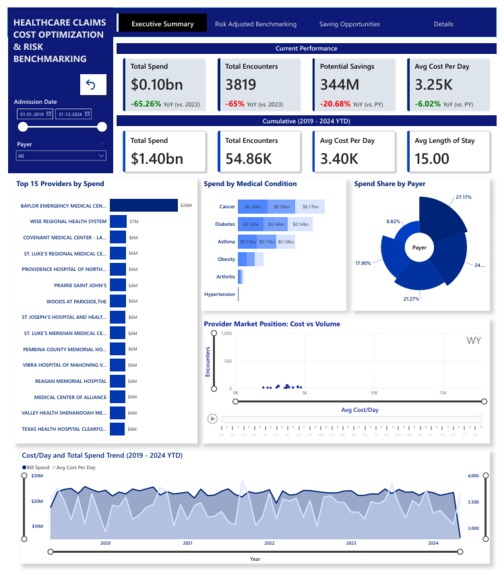500x573 pixels.
Task: Select the Reagan Memorial Hospital bar
Action: coord(117,381)
